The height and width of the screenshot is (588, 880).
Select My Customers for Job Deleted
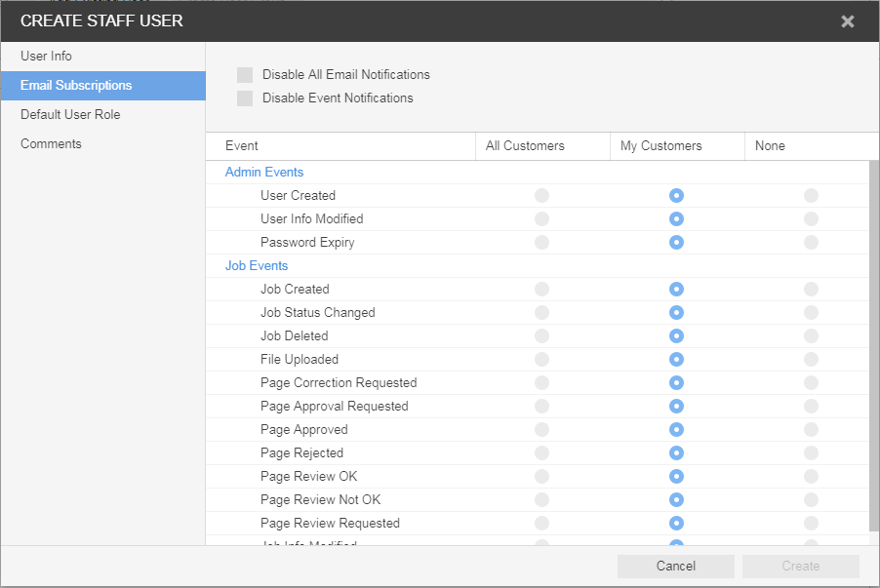676,336
